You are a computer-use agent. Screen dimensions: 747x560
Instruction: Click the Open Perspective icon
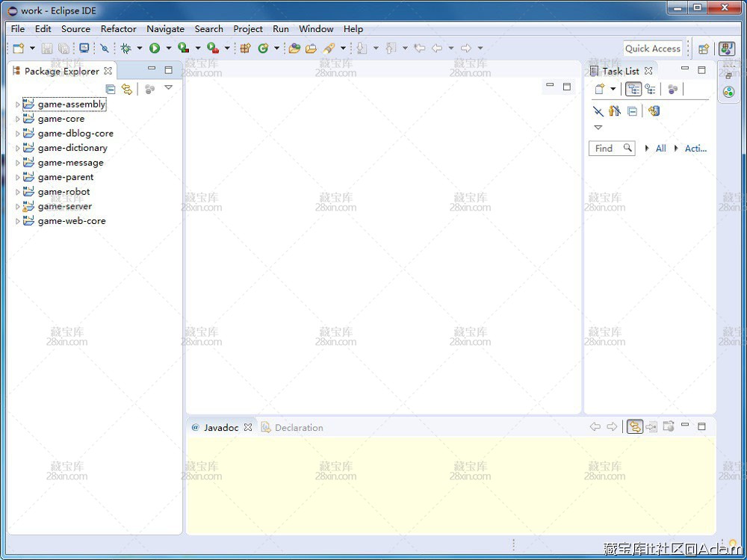pos(704,49)
